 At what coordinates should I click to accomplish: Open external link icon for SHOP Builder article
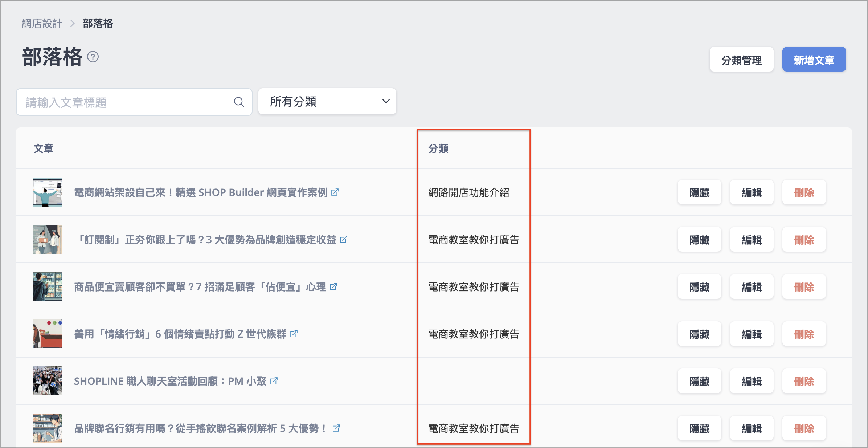point(335,192)
